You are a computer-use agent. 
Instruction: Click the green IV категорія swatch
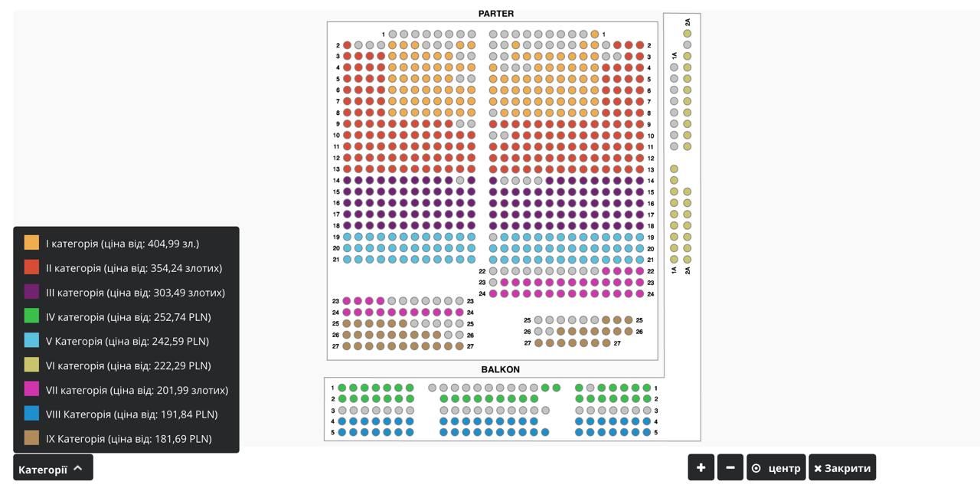[31, 316]
